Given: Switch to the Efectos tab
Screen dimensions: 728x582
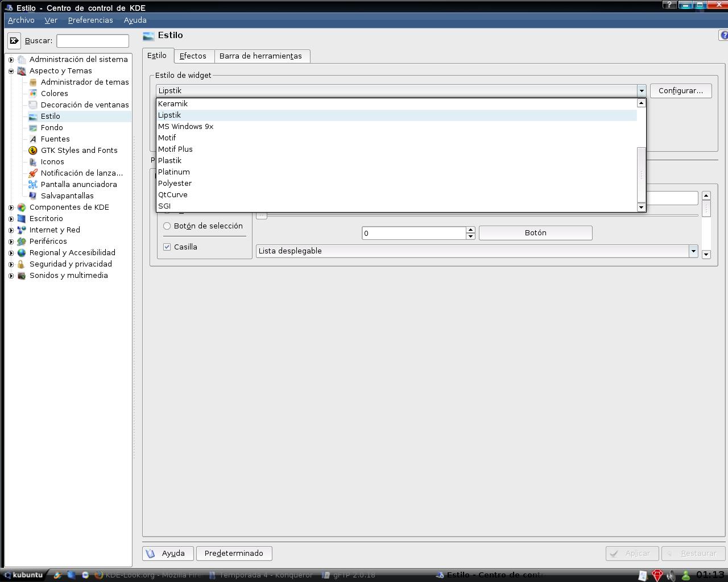Looking at the screenshot, I should 193,56.
